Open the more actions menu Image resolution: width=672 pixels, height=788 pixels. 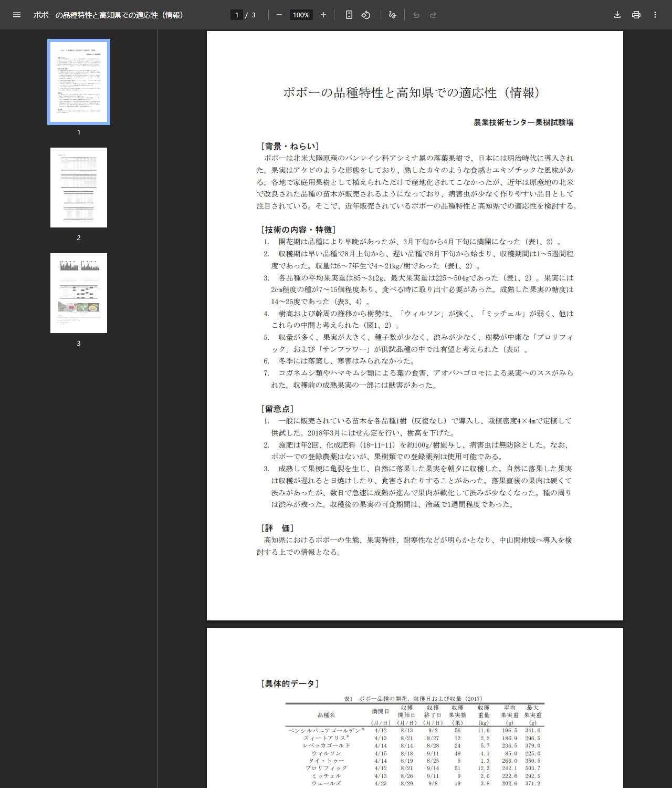pos(655,15)
